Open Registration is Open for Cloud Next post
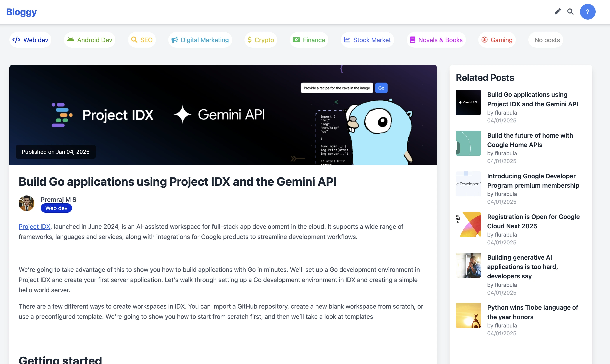 [x=533, y=221]
